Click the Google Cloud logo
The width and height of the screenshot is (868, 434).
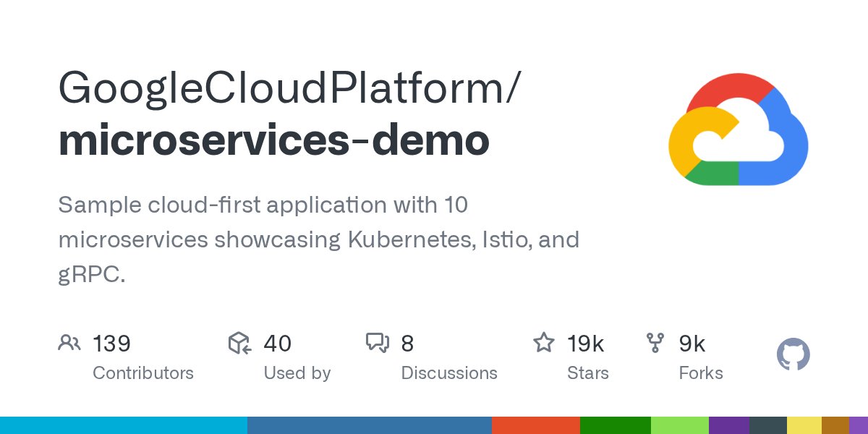click(x=738, y=128)
